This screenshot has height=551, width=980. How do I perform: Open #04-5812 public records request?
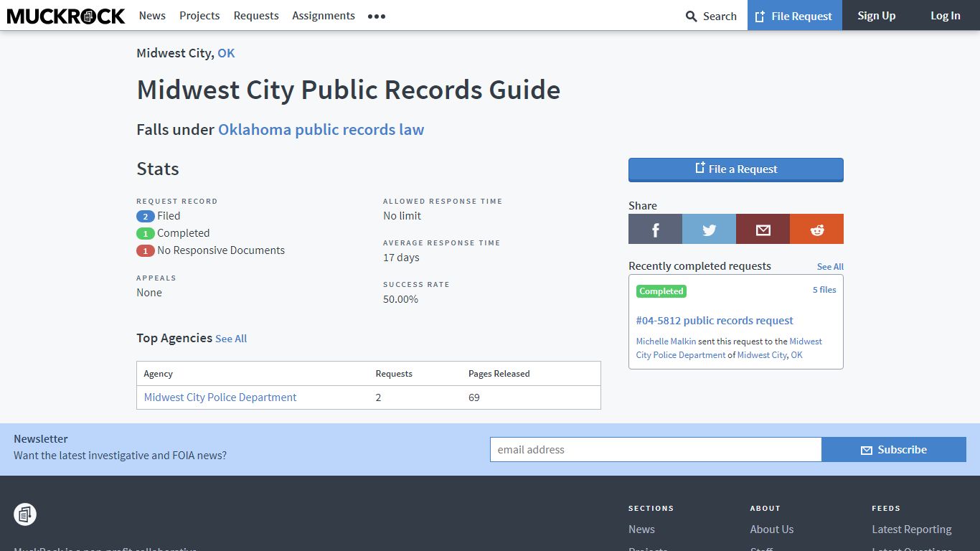coord(715,321)
